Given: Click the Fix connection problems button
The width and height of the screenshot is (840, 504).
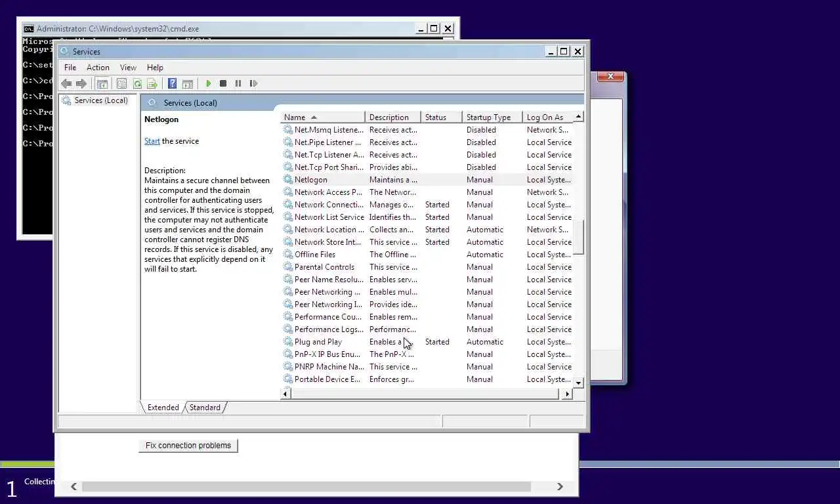Looking at the screenshot, I should (x=188, y=446).
